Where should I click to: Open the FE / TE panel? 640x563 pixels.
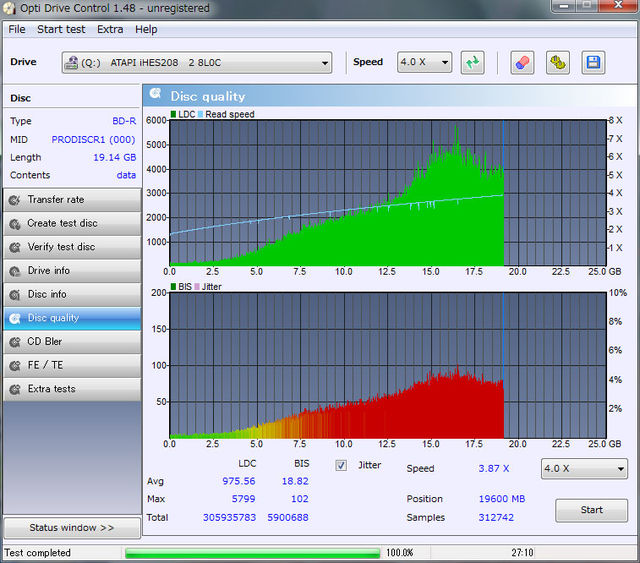(72, 366)
